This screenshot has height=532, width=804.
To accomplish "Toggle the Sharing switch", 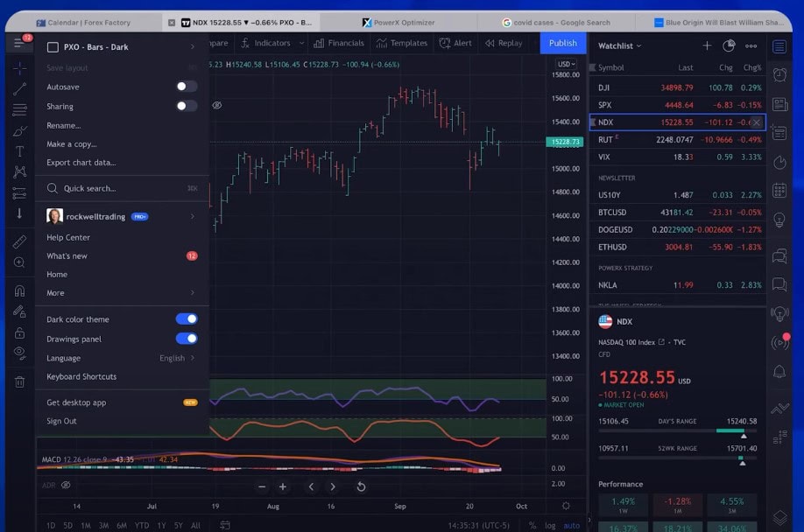I will [x=187, y=106].
